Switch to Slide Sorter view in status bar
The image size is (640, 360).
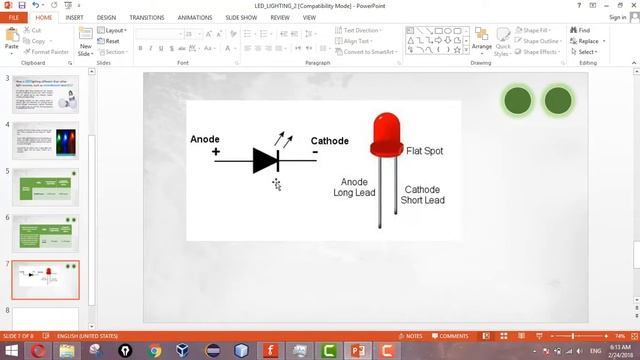click(x=504, y=336)
